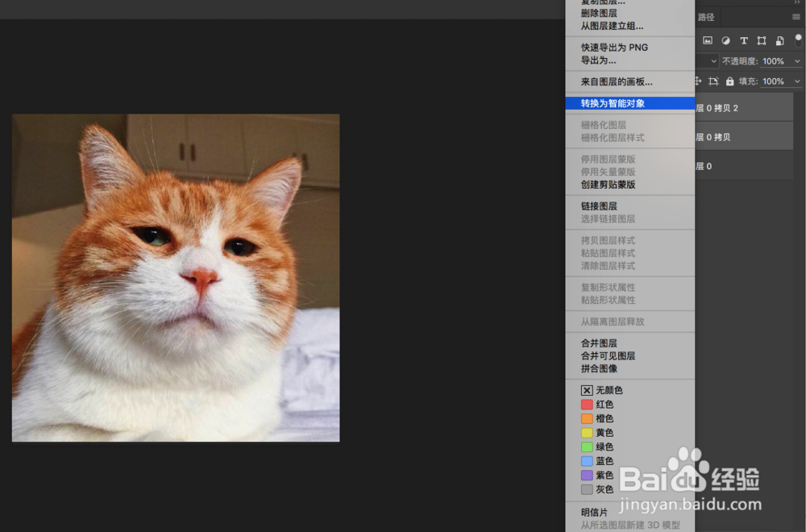Filter layers by type layers

pyautogui.click(x=744, y=40)
